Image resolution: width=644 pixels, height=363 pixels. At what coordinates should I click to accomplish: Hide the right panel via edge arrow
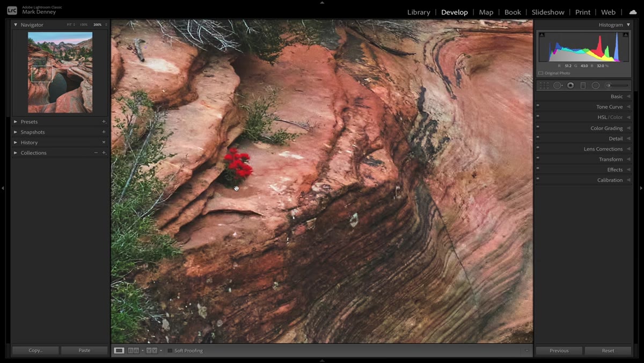(x=641, y=188)
